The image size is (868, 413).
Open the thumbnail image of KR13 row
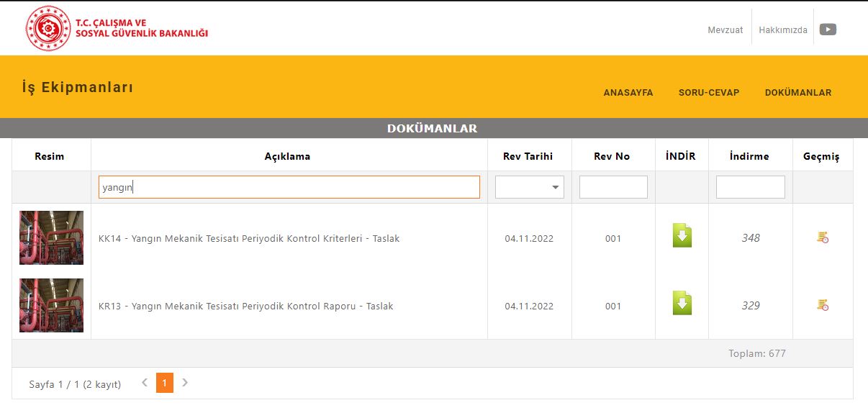click(x=51, y=305)
